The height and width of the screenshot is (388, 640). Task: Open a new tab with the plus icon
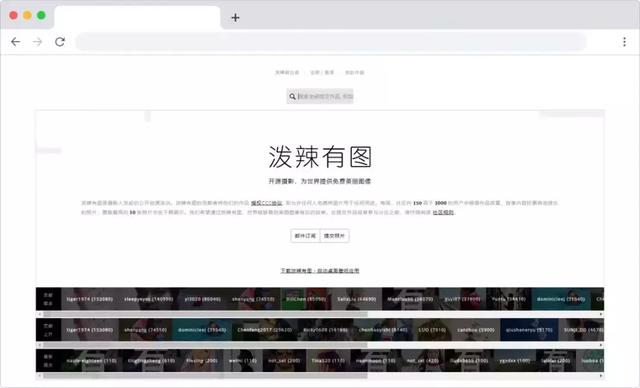point(235,18)
